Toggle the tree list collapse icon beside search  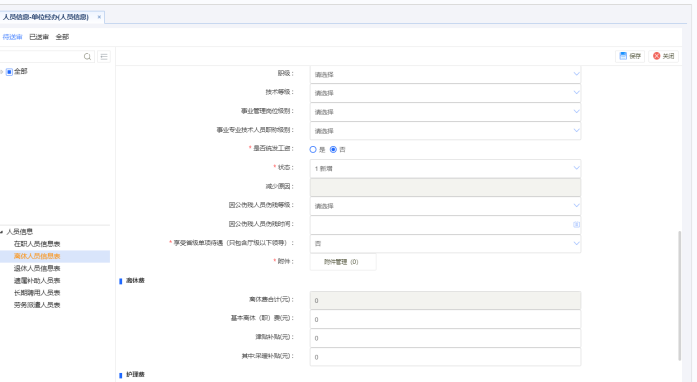[x=104, y=56]
